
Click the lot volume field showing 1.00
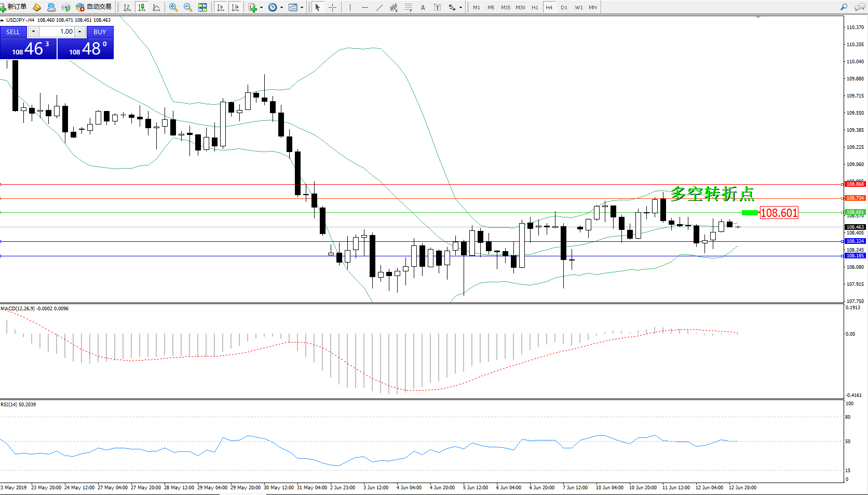(57, 32)
